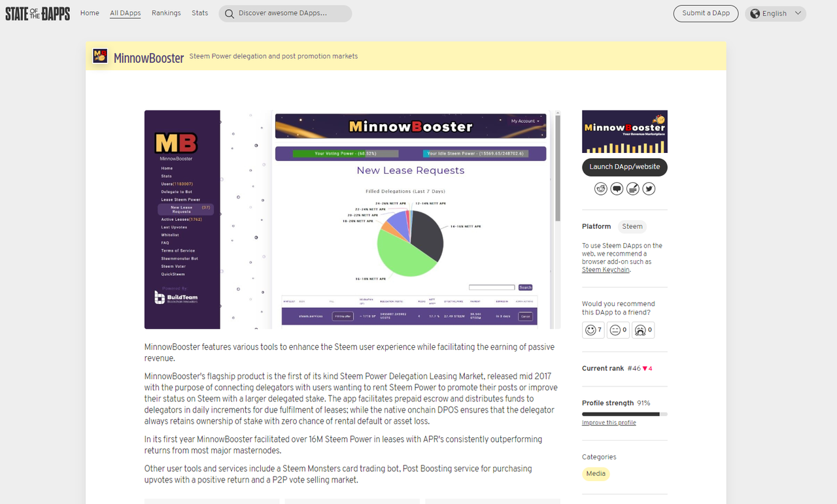Click the Improve this profile link

(x=609, y=423)
